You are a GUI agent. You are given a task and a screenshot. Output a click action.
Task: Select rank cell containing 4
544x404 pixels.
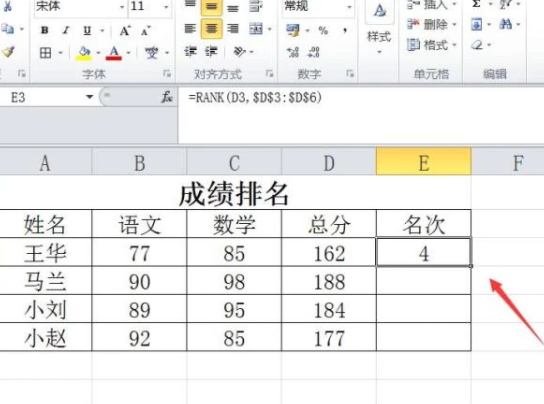point(424,253)
